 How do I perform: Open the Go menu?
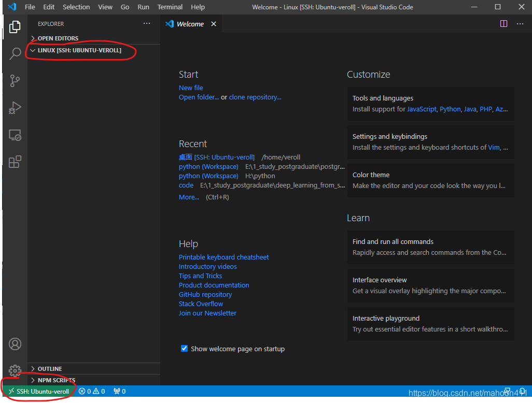coord(125,7)
